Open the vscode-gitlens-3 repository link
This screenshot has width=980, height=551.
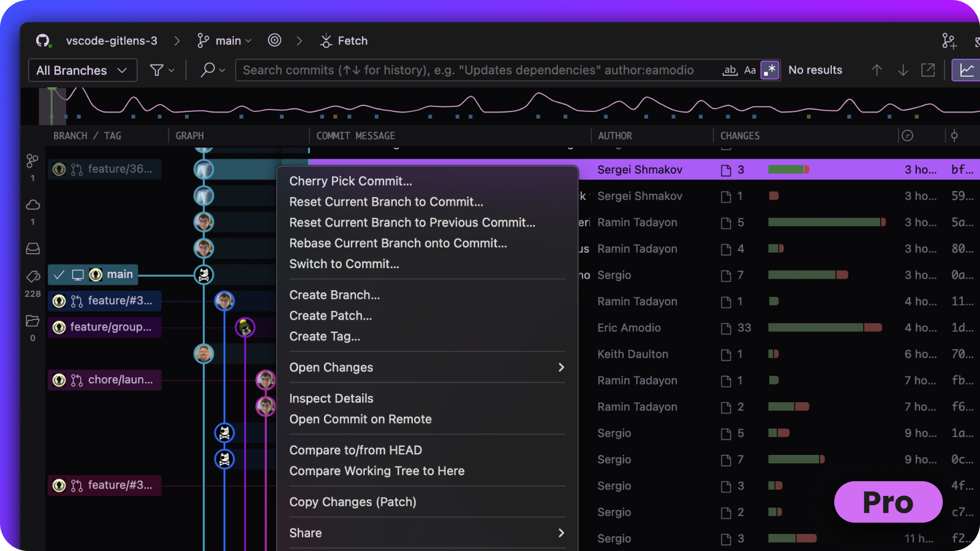tap(111, 40)
